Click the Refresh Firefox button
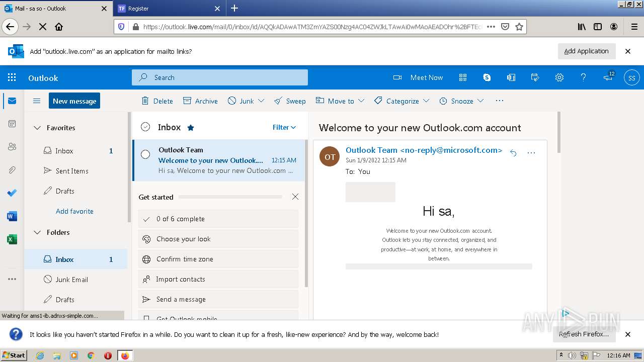Viewport: 644px width, 362px height. pyautogui.click(x=584, y=334)
